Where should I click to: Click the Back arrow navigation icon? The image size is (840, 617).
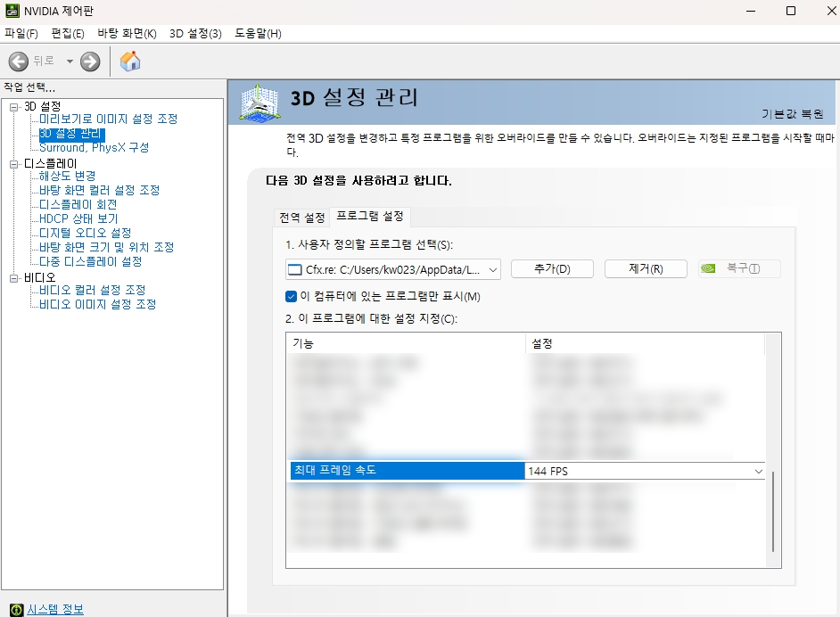(19, 62)
